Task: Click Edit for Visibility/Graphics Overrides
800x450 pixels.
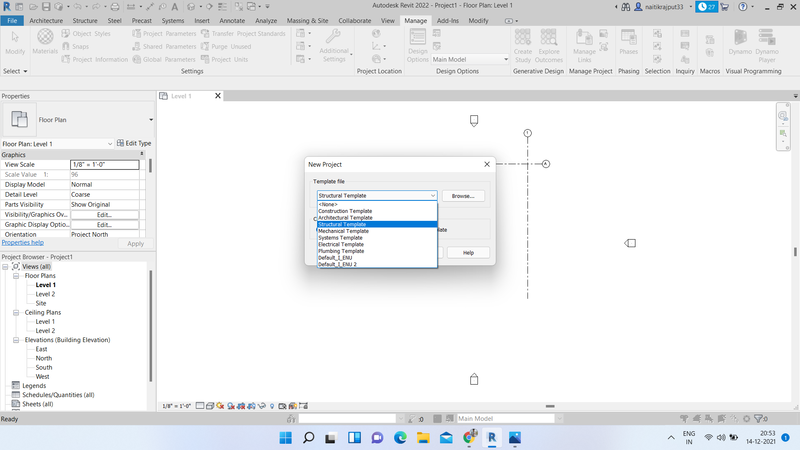Action: click(105, 215)
